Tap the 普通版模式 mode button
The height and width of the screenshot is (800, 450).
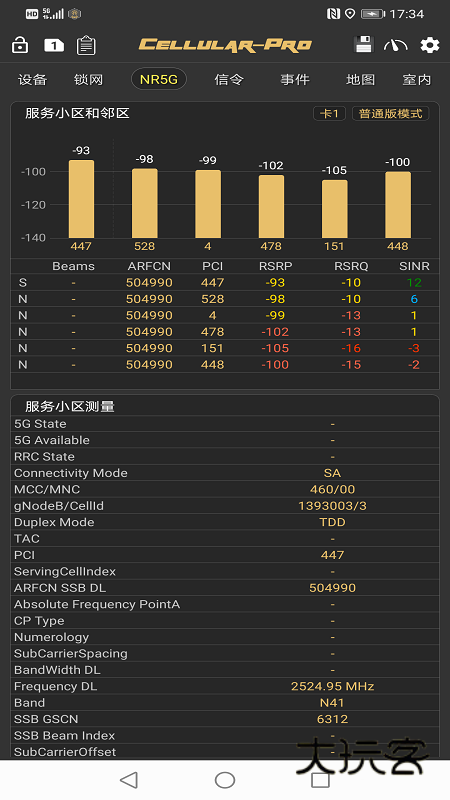(390, 113)
